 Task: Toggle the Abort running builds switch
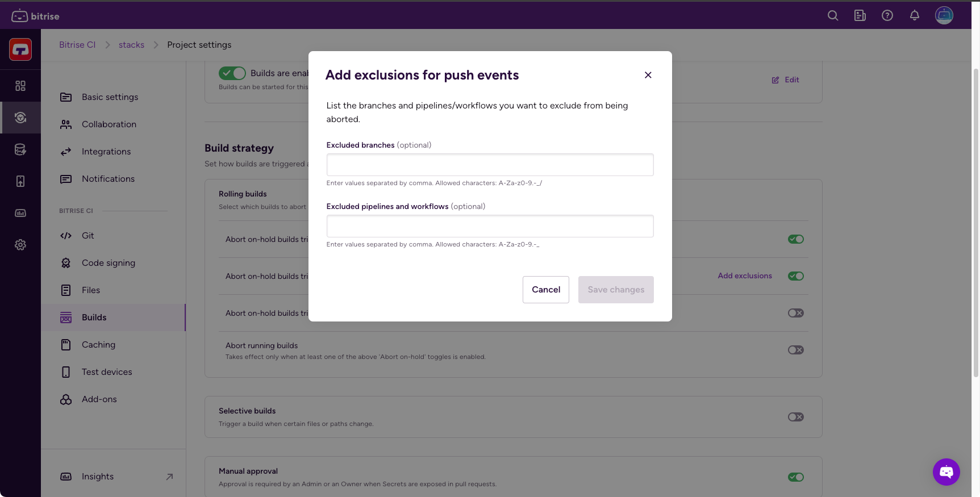[796, 350]
